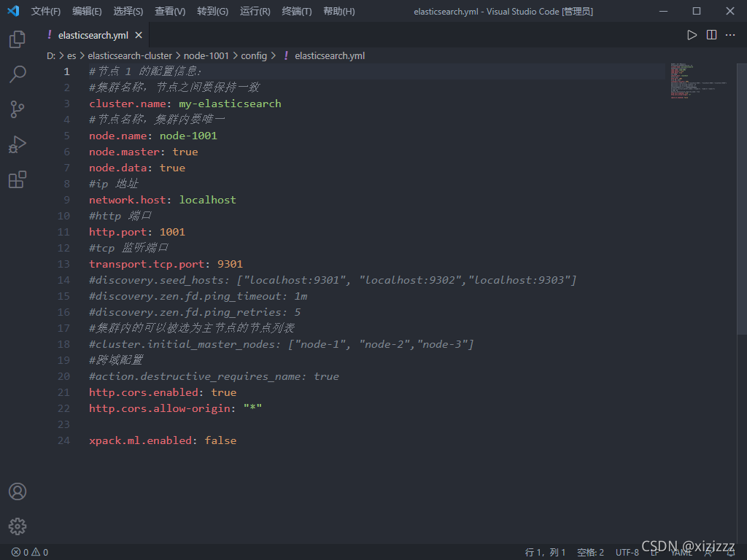Viewport: 747px width, 560px height.
Task: Open More Actions ellipsis in editor toolbar
Action: tap(730, 35)
